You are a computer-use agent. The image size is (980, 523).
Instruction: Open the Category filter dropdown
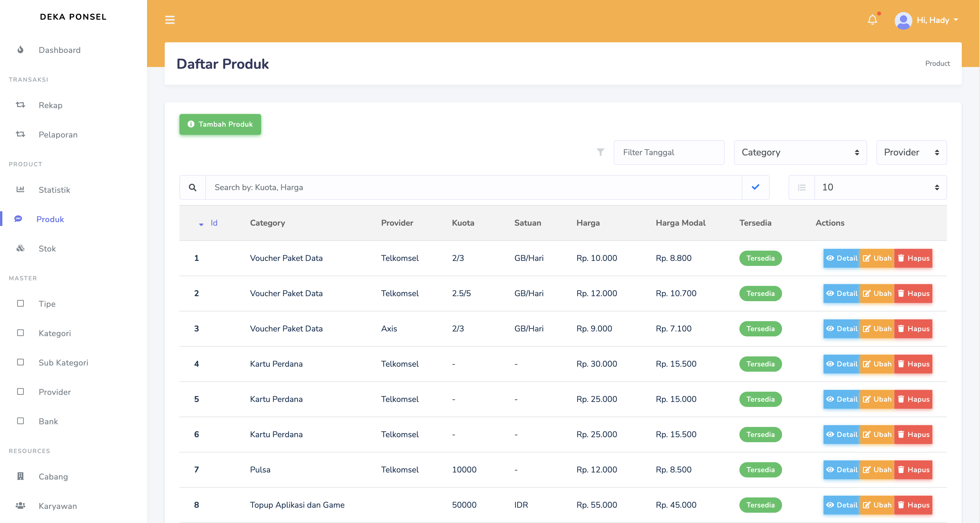800,152
